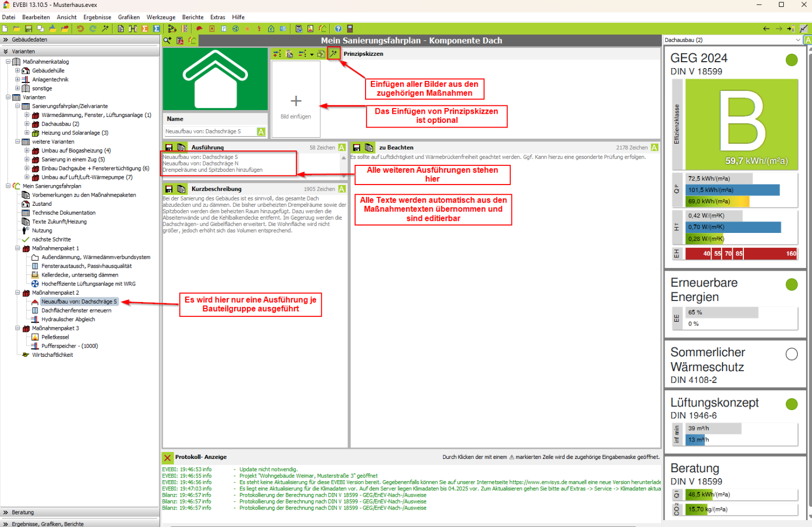Open the Dachausbau (2) variant dropdown
Screen dimensions: 812x527
coord(798,40)
